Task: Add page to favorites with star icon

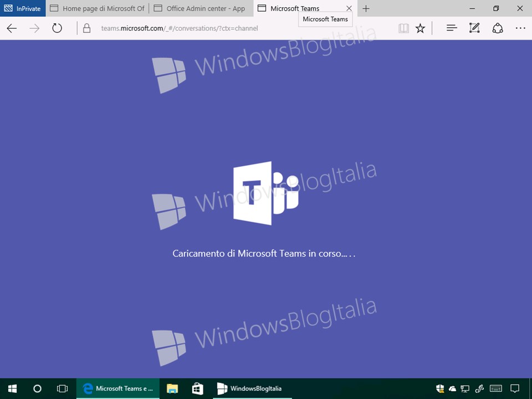Action: pyautogui.click(x=421, y=28)
